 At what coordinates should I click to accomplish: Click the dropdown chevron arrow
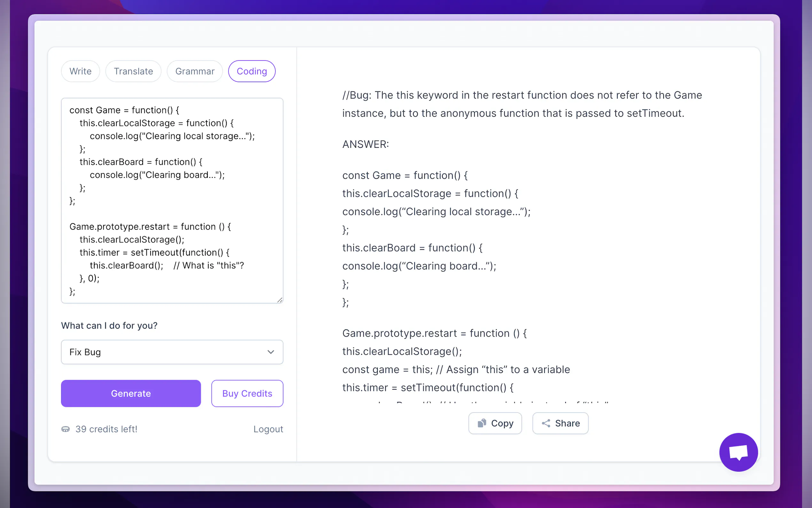270,352
